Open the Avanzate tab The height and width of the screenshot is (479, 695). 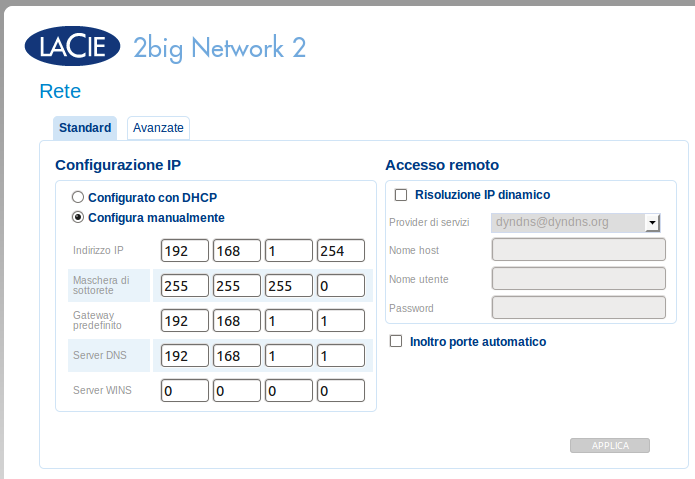click(x=158, y=128)
